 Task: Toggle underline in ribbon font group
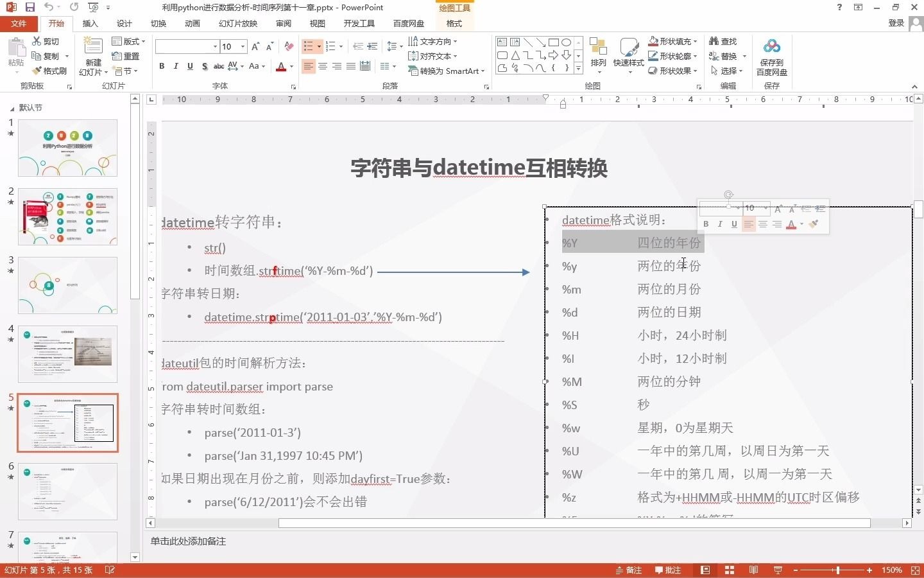tap(190, 66)
